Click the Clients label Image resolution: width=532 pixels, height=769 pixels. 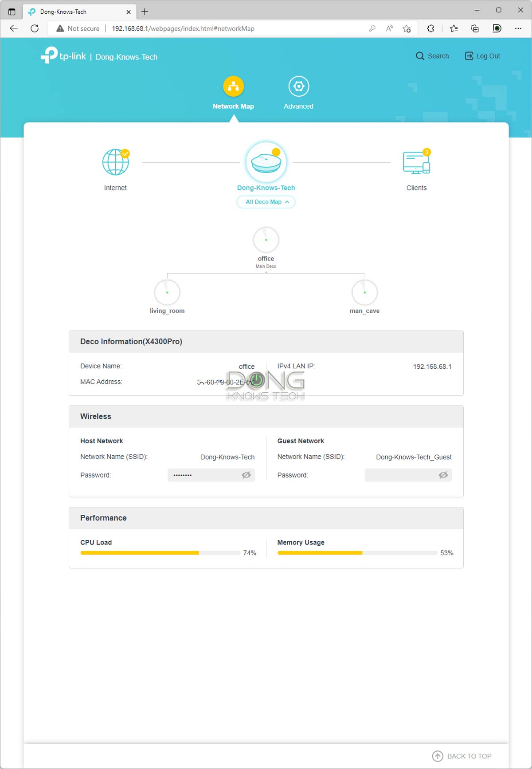417,188
